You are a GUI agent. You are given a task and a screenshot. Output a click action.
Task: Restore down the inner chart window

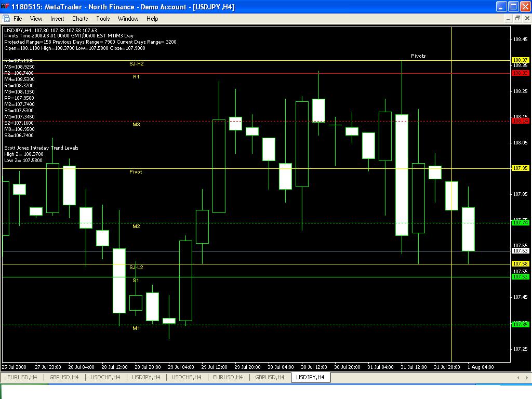(x=517, y=19)
